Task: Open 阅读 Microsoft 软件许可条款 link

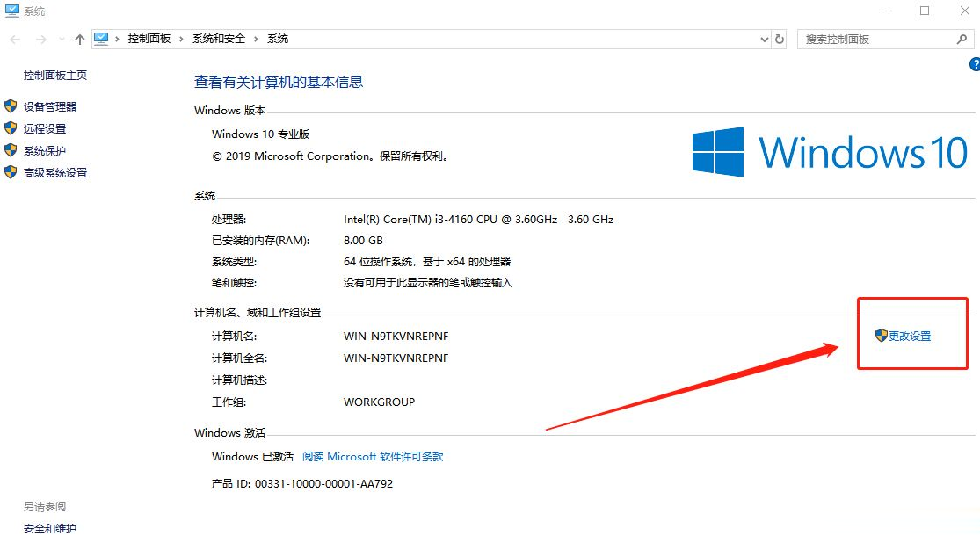Action: point(373,457)
